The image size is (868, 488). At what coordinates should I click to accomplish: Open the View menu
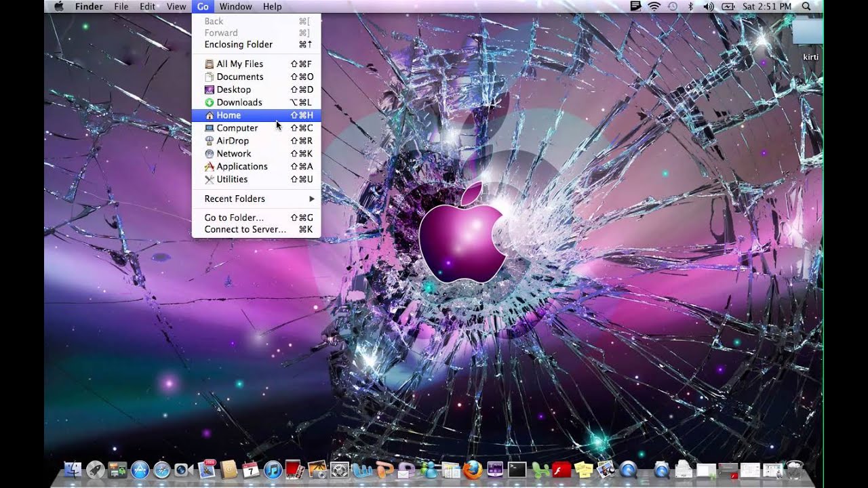click(176, 6)
